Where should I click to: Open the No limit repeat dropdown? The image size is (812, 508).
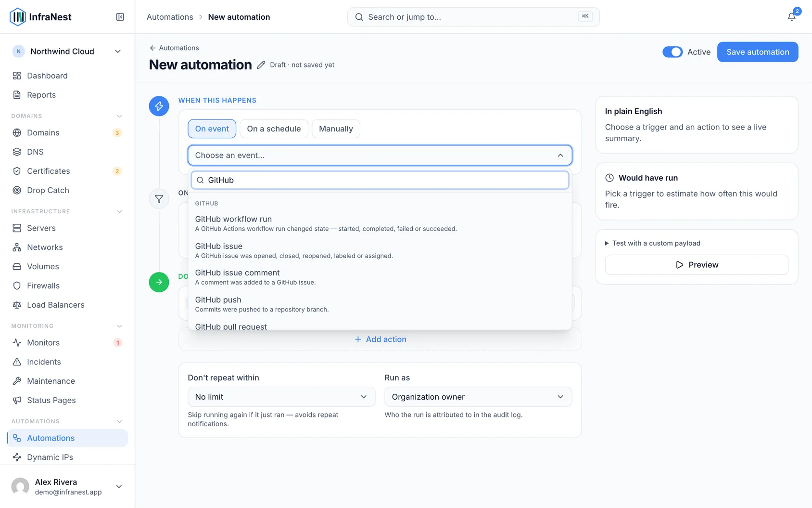click(281, 397)
